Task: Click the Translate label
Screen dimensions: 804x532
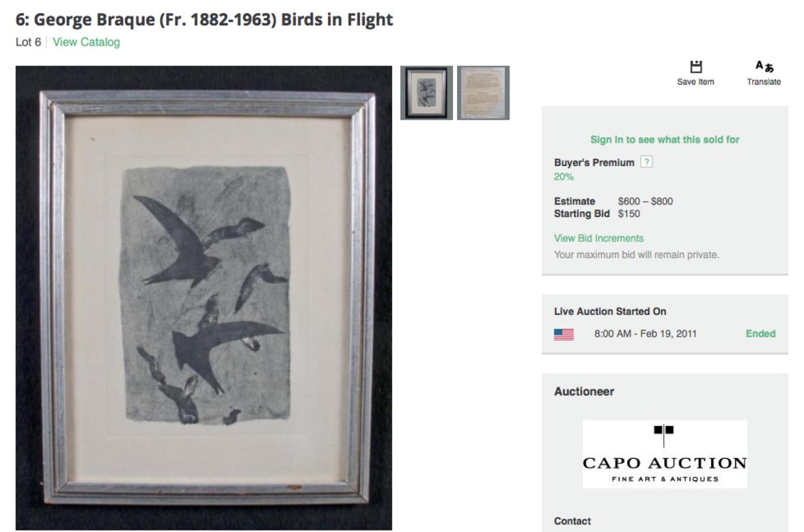Action: click(764, 82)
